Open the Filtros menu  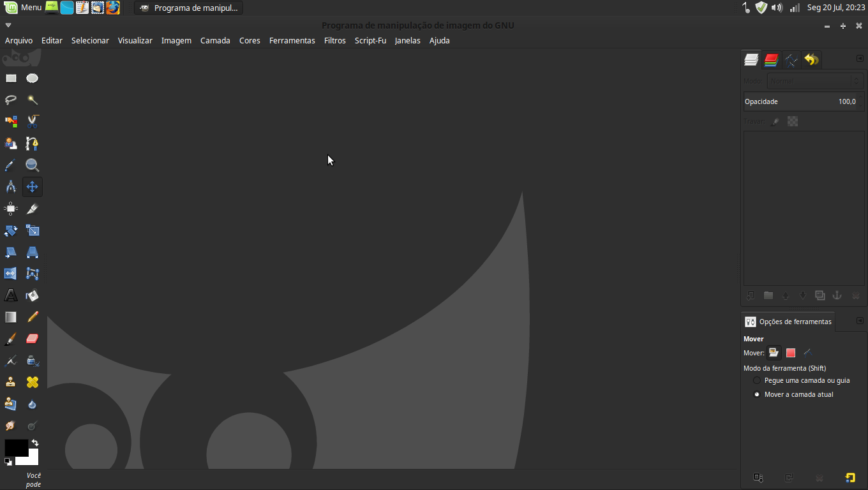[x=334, y=40]
